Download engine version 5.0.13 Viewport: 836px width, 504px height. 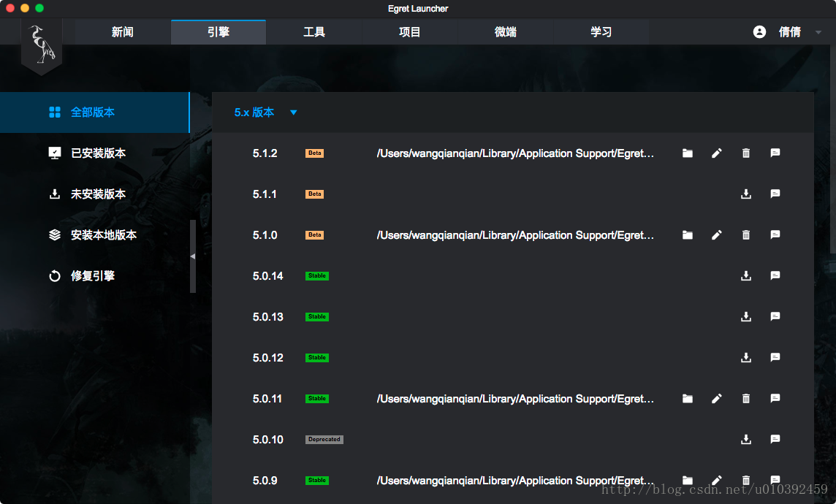point(746,317)
